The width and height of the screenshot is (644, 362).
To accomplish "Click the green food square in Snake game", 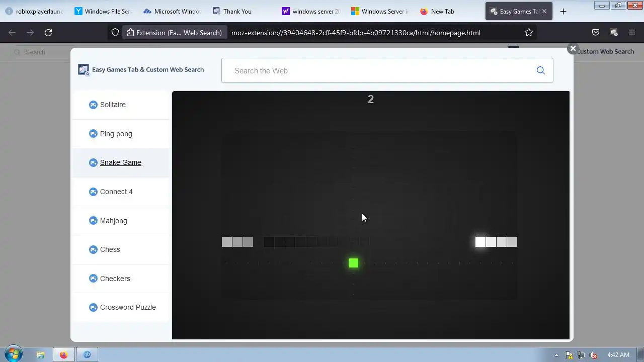I will 354,263.
